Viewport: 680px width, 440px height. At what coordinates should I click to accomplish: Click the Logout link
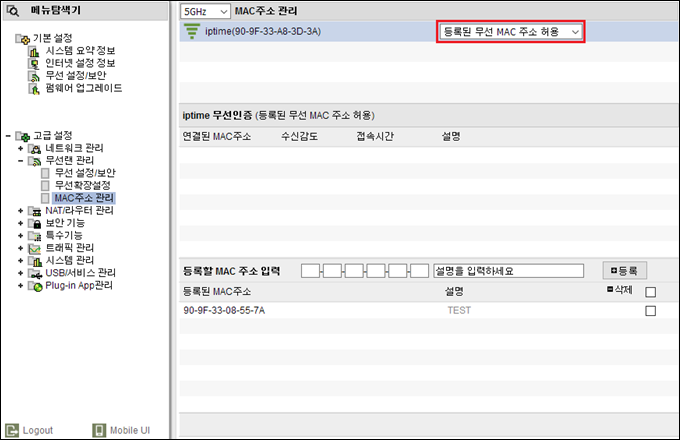tap(38, 430)
